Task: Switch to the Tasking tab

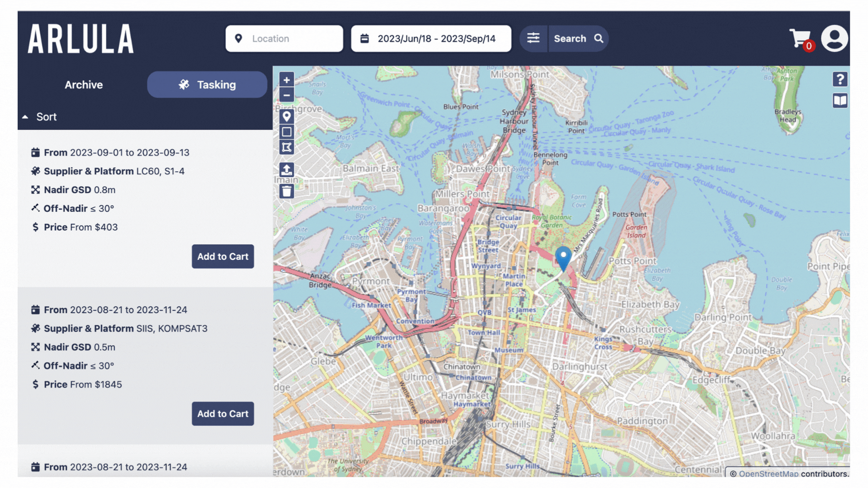Action: (207, 84)
